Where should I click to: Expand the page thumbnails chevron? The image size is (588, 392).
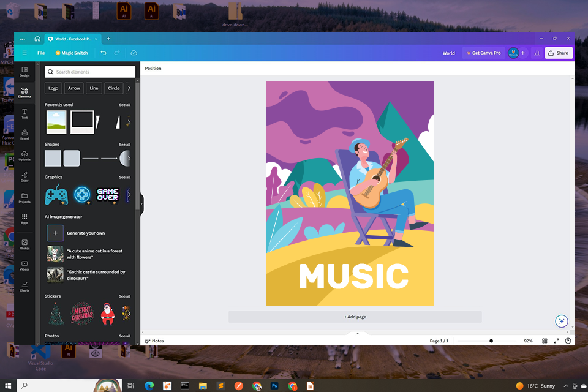pyautogui.click(x=357, y=333)
